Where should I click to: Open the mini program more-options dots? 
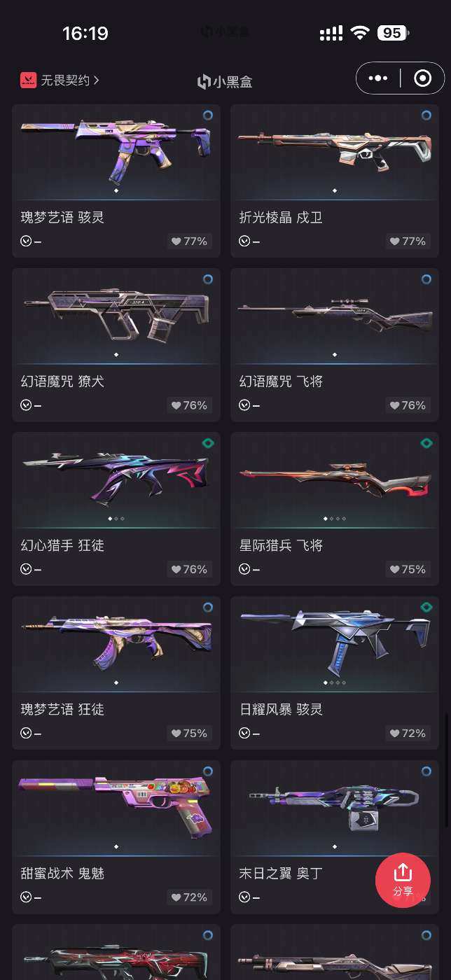point(378,78)
